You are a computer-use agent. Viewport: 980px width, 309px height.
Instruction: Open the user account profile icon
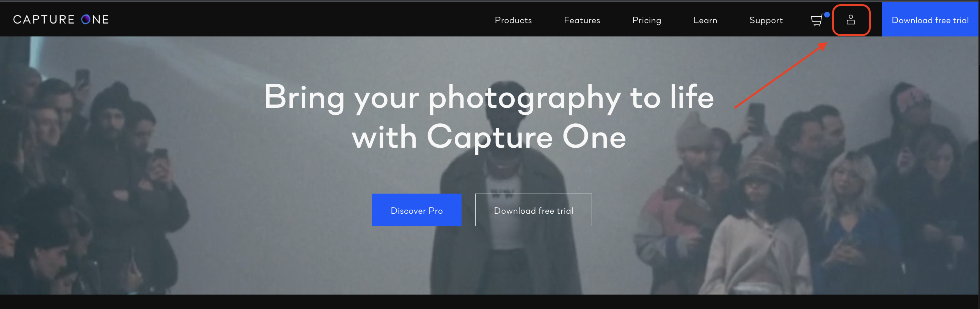[851, 20]
